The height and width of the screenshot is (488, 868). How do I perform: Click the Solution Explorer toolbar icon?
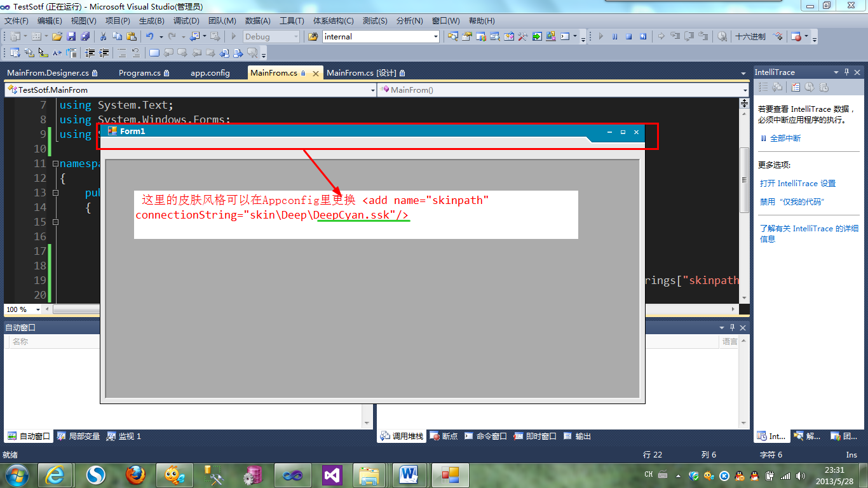(x=452, y=36)
